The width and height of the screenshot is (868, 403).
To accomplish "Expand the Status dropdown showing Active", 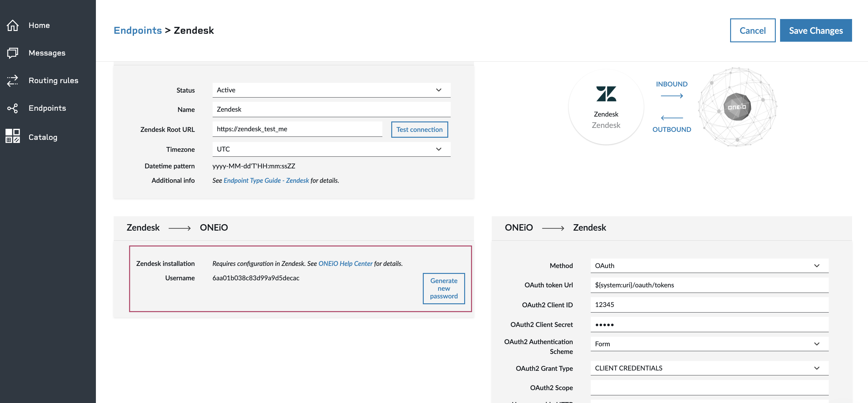I will point(331,90).
